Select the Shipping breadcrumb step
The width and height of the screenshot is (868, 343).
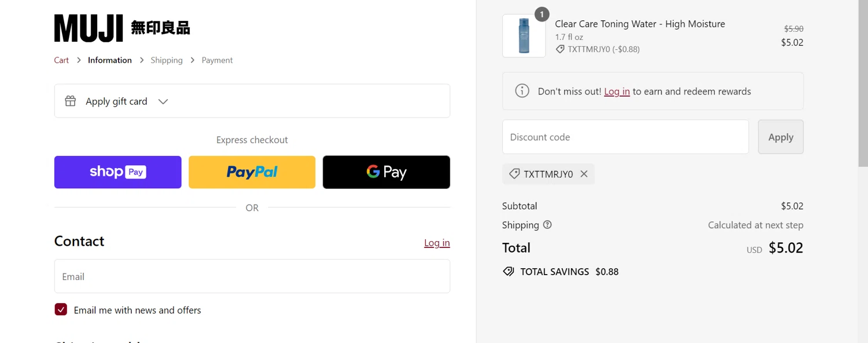[x=167, y=60]
